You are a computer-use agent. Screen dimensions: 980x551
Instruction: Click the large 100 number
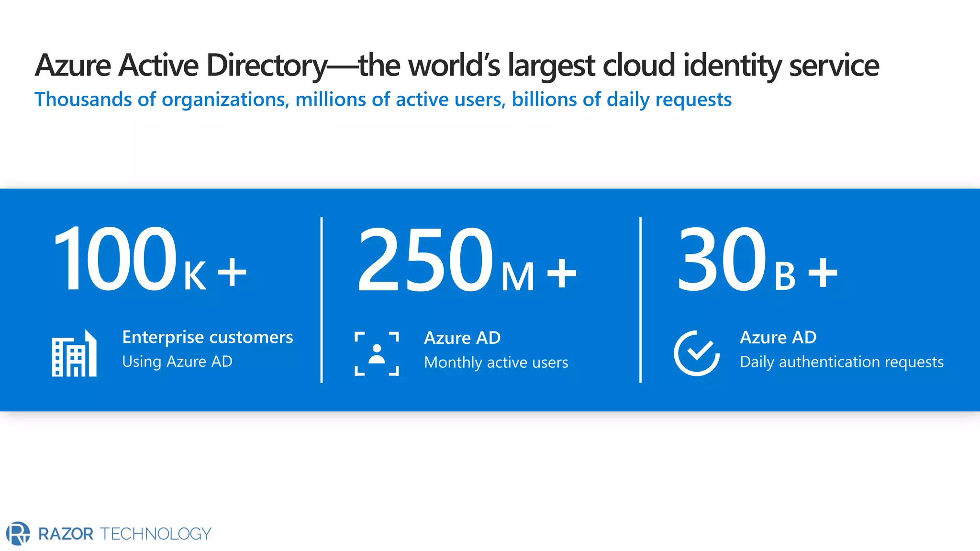(115, 259)
